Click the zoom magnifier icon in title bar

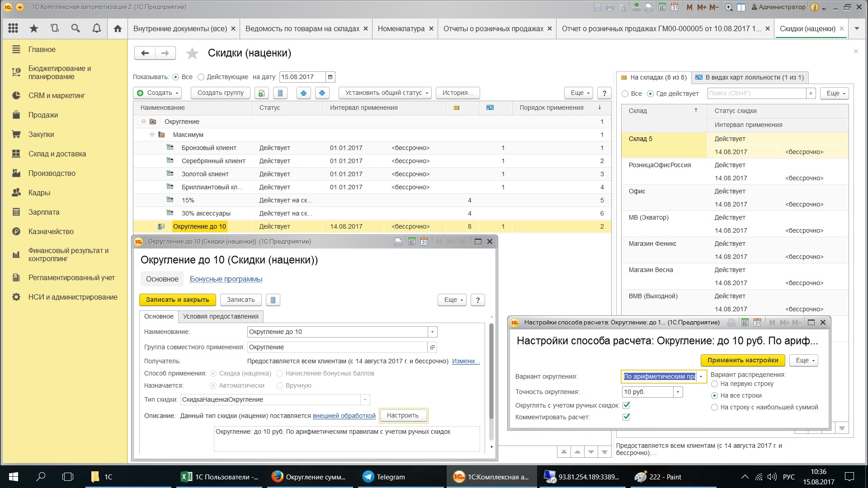pyautogui.click(x=729, y=7)
